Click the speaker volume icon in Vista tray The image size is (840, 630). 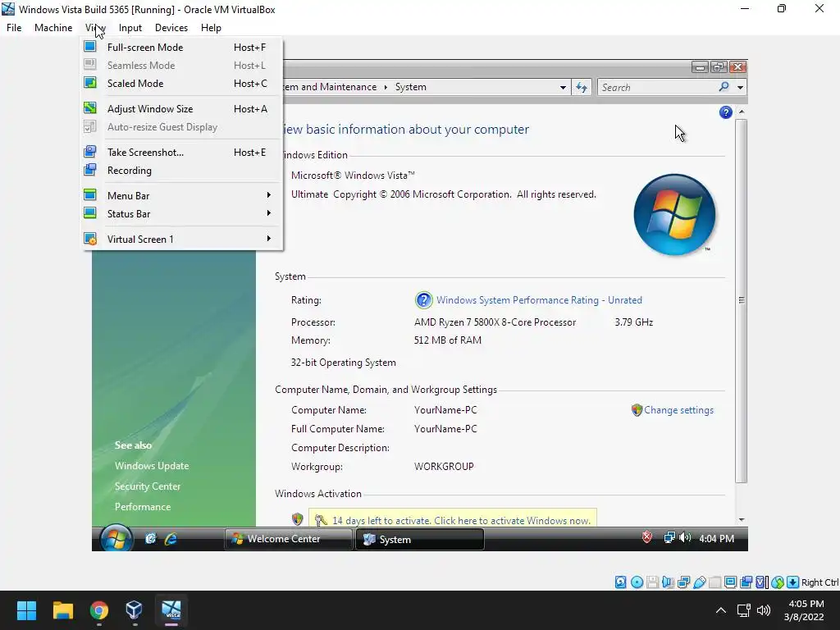pos(685,537)
